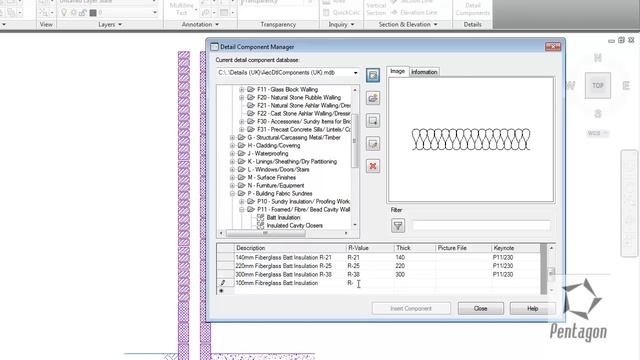Viewport: 640px width, 360px height.
Task: Select Batt Insulation in the tree
Action: [283, 218]
